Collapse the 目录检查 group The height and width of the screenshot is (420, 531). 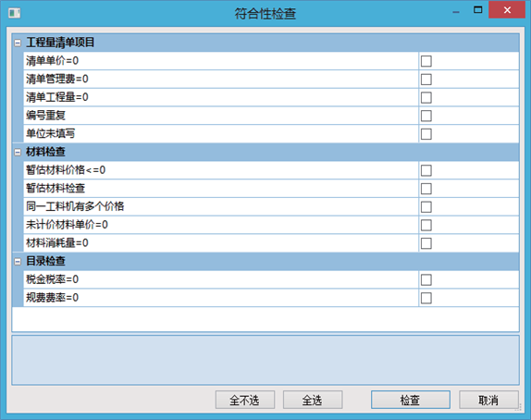(18, 262)
